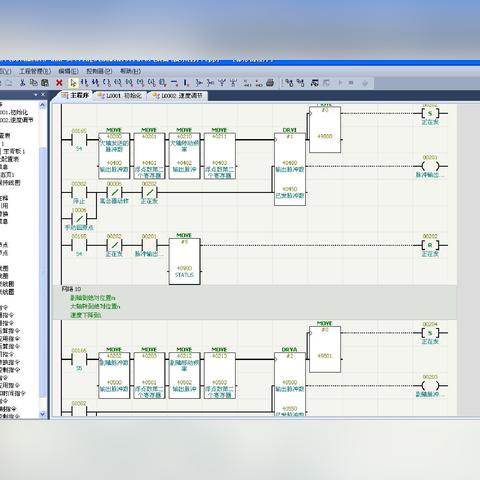Click the red X delete icon

(x=59, y=83)
